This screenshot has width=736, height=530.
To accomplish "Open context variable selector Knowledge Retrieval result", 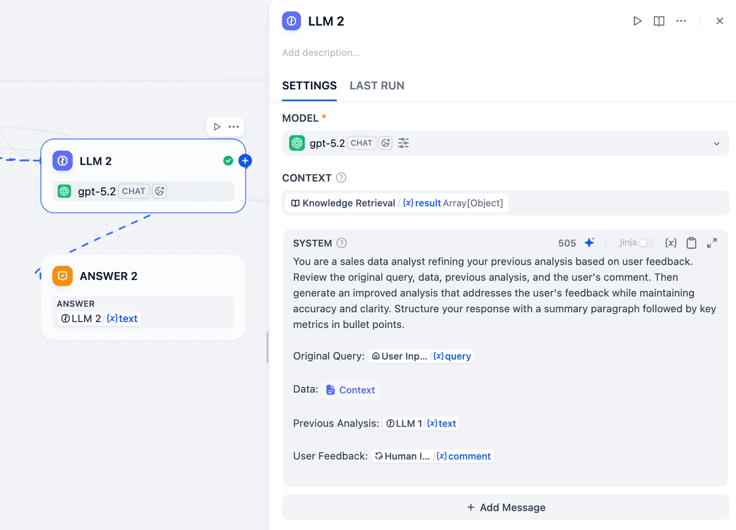I will pos(397,203).
